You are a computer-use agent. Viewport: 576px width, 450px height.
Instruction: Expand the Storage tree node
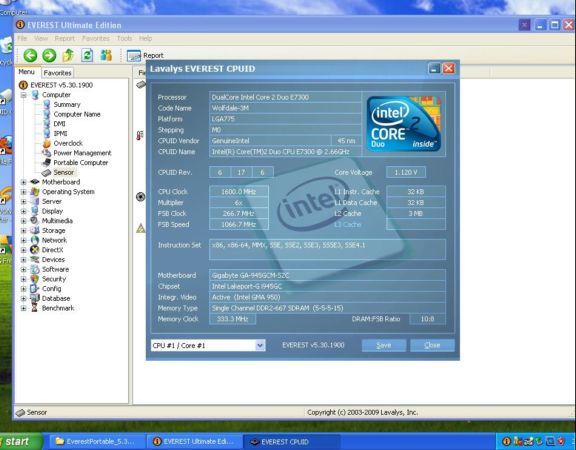click(24, 231)
